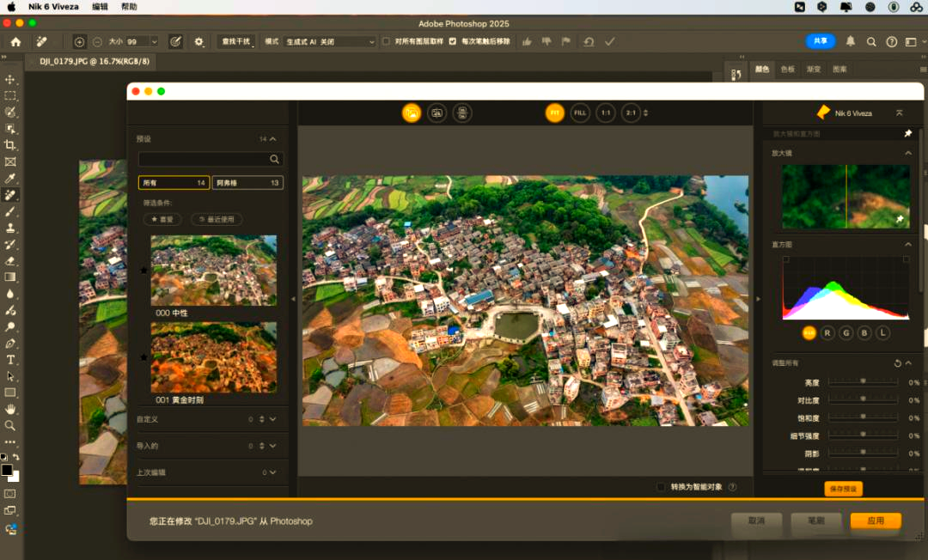Viewport: 928px width, 560px height.
Task: Click the FILL zoom button
Action: click(x=580, y=113)
